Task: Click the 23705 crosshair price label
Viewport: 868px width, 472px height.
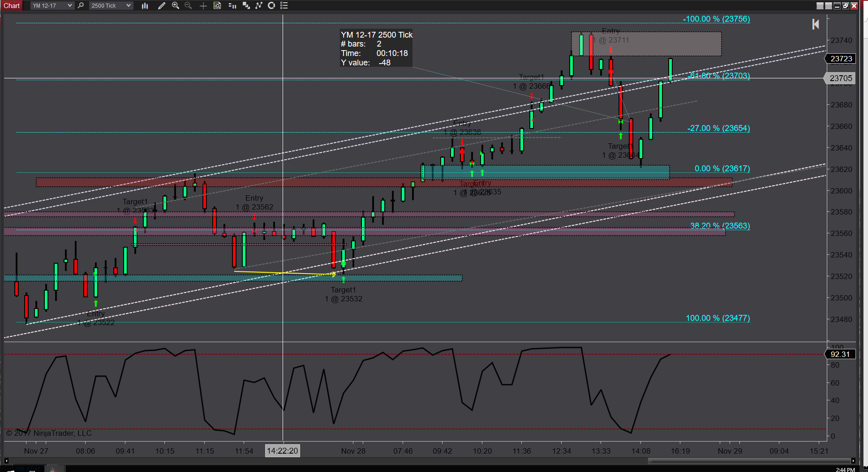Action: click(x=840, y=78)
